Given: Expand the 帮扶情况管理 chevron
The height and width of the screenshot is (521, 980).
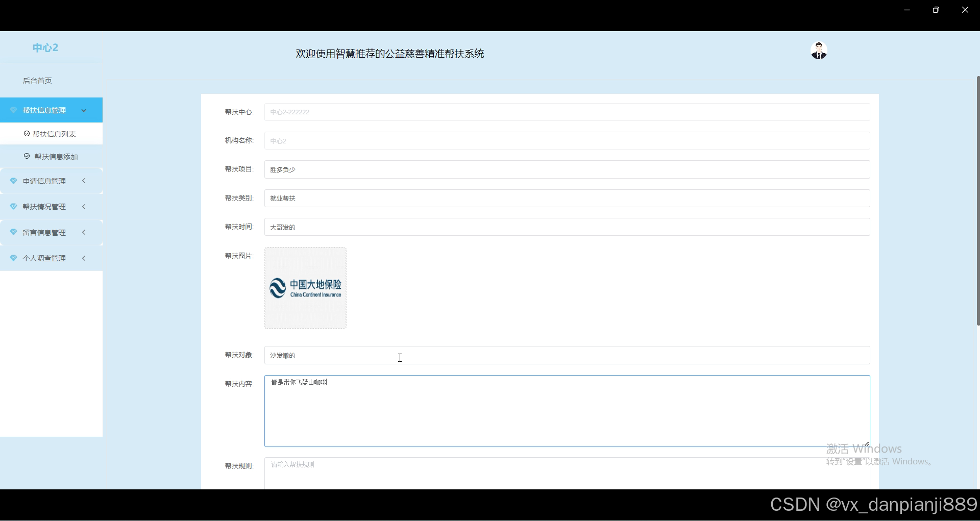Looking at the screenshot, I should point(84,207).
